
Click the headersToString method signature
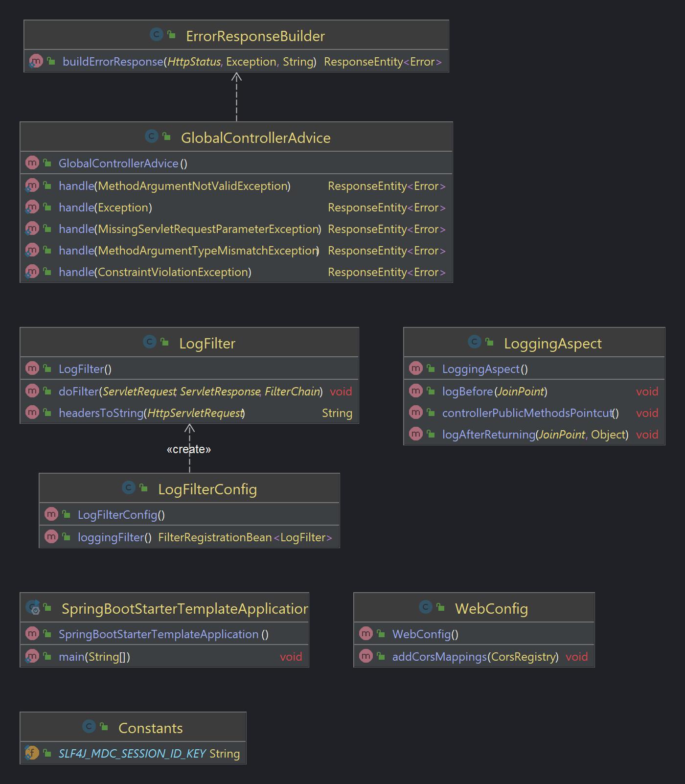click(152, 413)
